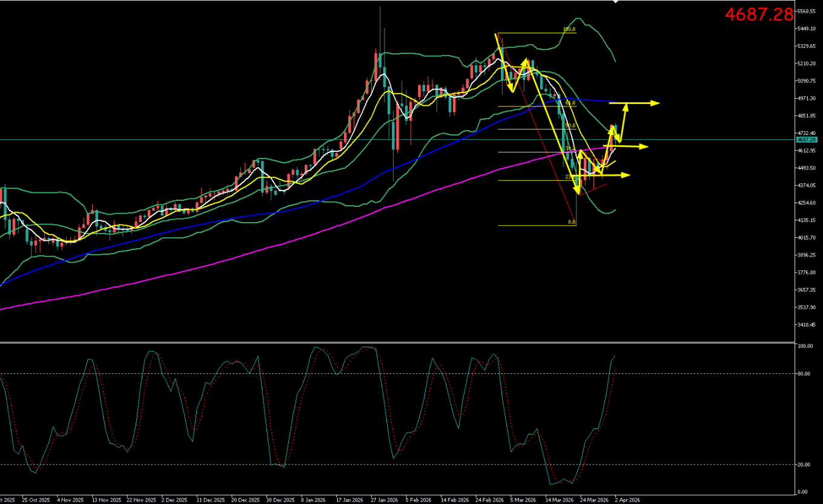Viewport: 823px width, 504px height.
Task: Click the 4 Nov 2025 date label
Action: (69, 500)
